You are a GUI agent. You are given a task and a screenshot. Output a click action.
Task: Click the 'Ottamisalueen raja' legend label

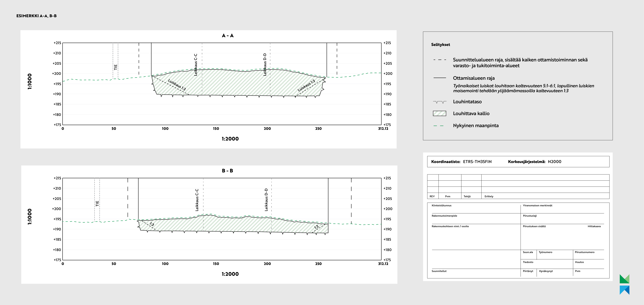point(474,78)
